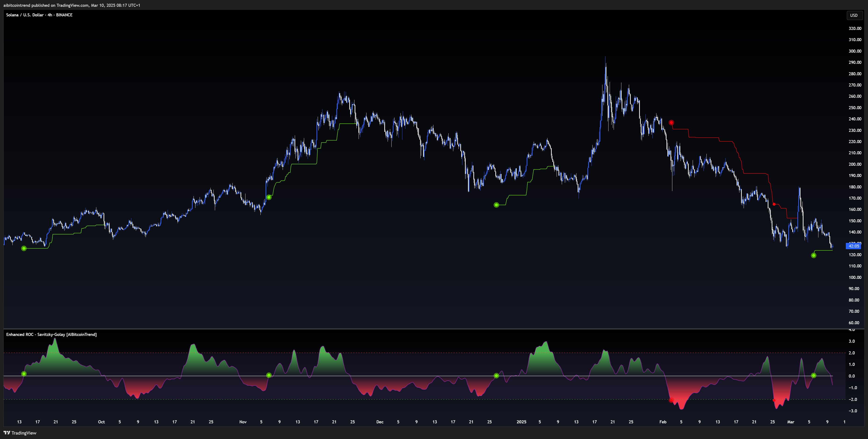Screen dimensions: 868x439
Task: Click the 3.0 oscillator axis value
Action: coord(852,341)
